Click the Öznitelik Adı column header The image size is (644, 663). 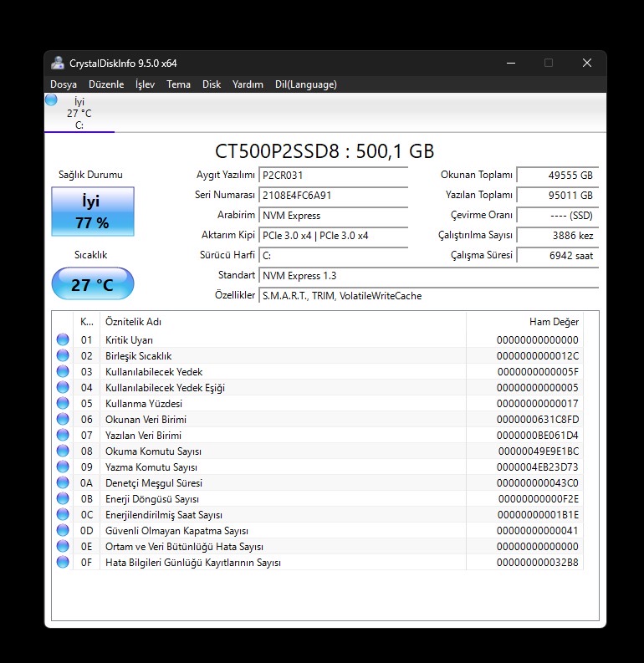(283, 322)
